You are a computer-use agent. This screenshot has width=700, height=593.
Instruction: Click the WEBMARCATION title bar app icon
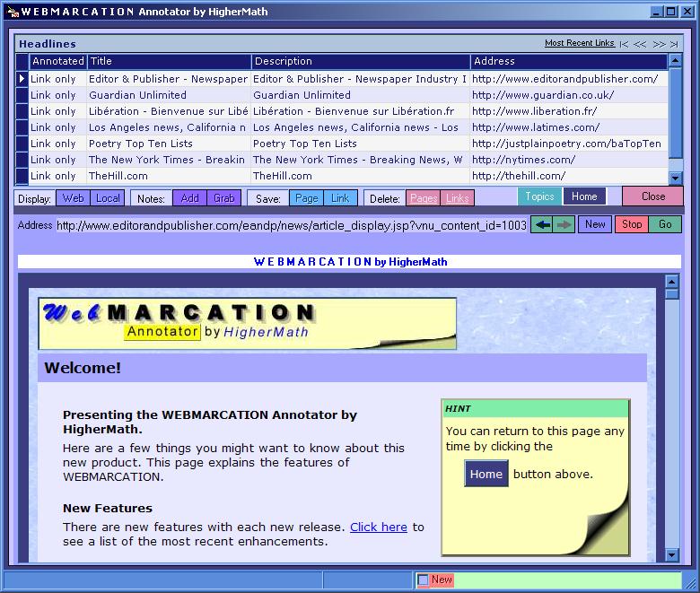coord(13,12)
